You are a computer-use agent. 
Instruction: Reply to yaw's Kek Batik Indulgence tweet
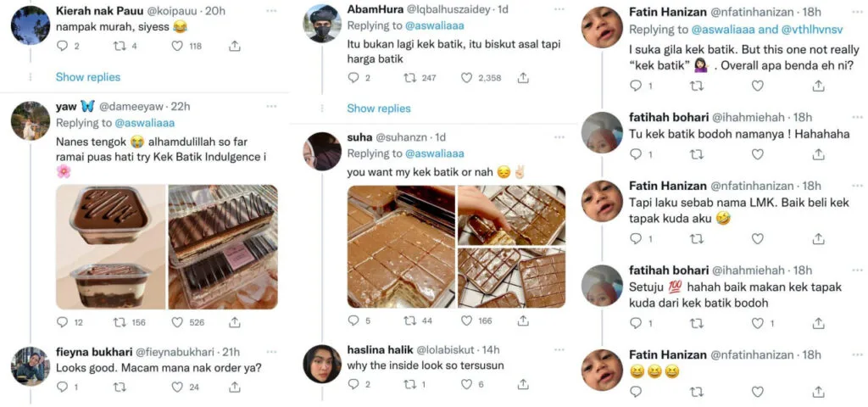coord(62,322)
